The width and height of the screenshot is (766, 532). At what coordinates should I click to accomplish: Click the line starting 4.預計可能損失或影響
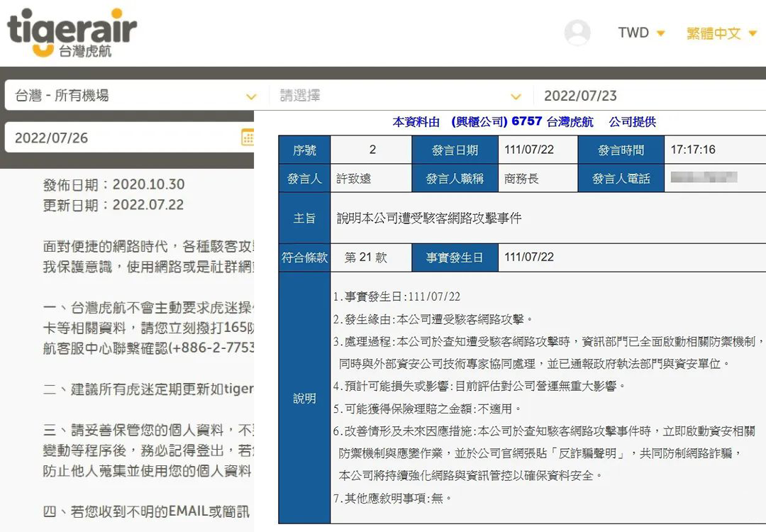pyautogui.click(x=479, y=386)
